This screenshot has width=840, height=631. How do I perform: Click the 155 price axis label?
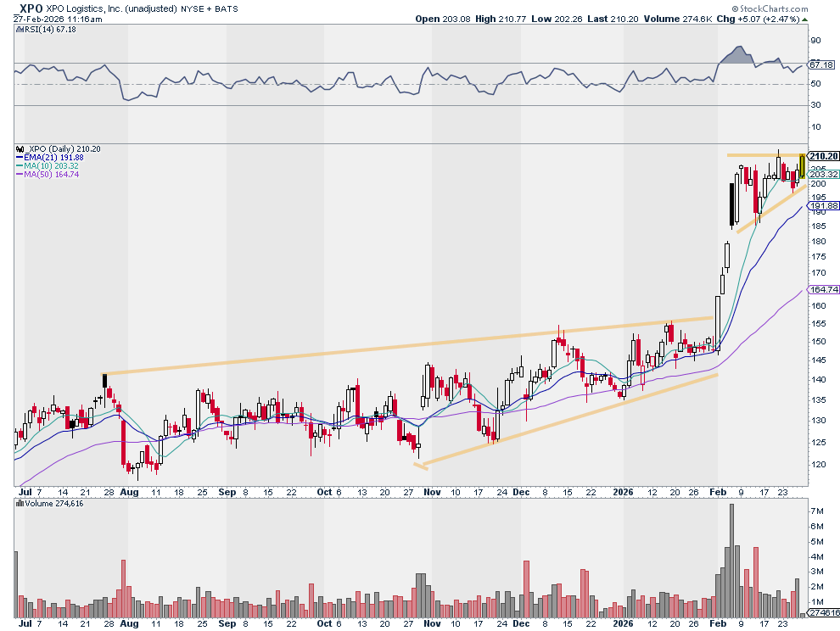pyautogui.click(x=819, y=324)
